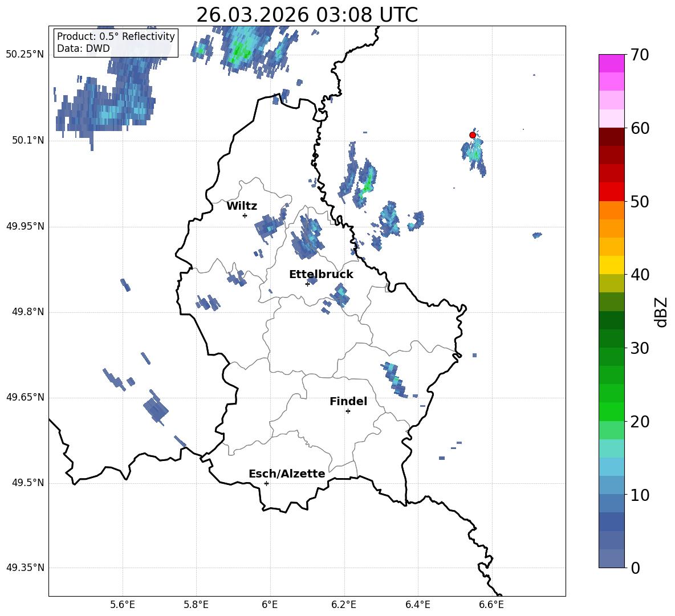Viewport: 675px width, 616px height.
Task: Pick the bright green colorbar band at 20
Action: 611,411
